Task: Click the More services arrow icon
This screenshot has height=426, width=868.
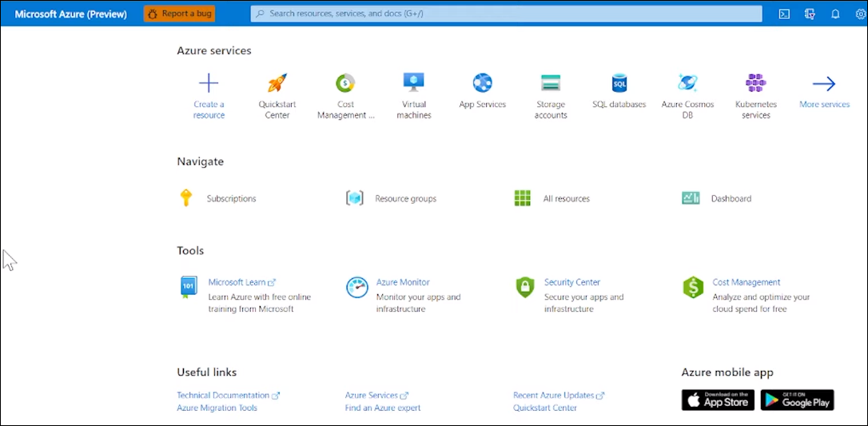Action: click(x=824, y=84)
